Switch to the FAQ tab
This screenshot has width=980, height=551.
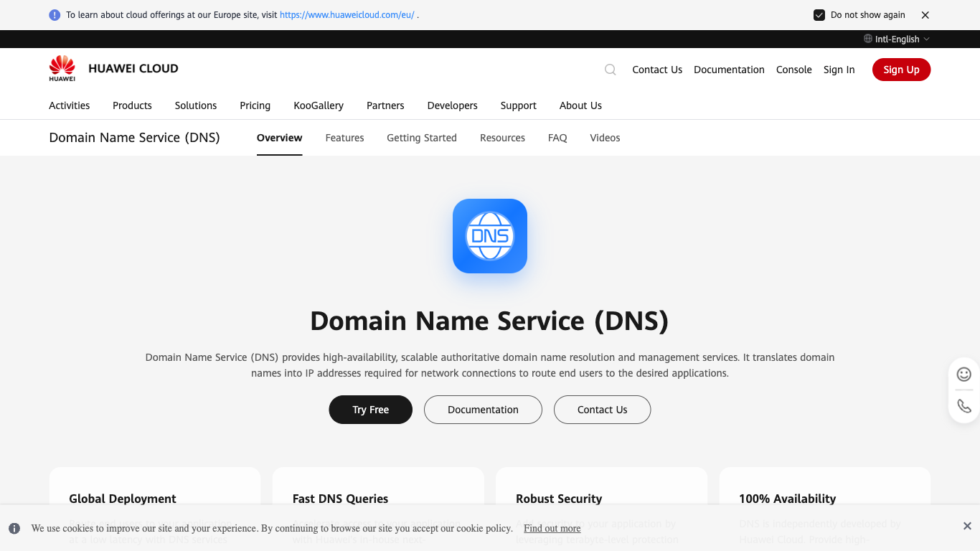coord(557,138)
